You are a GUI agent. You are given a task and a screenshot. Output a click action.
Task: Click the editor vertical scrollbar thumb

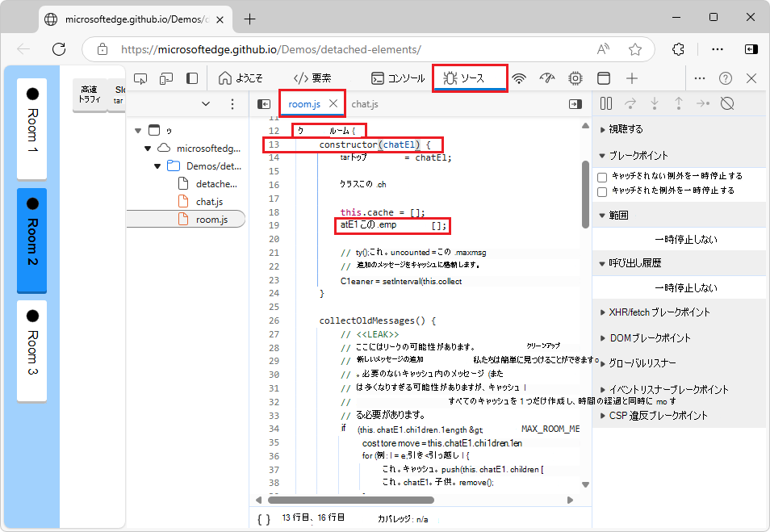(x=585, y=195)
